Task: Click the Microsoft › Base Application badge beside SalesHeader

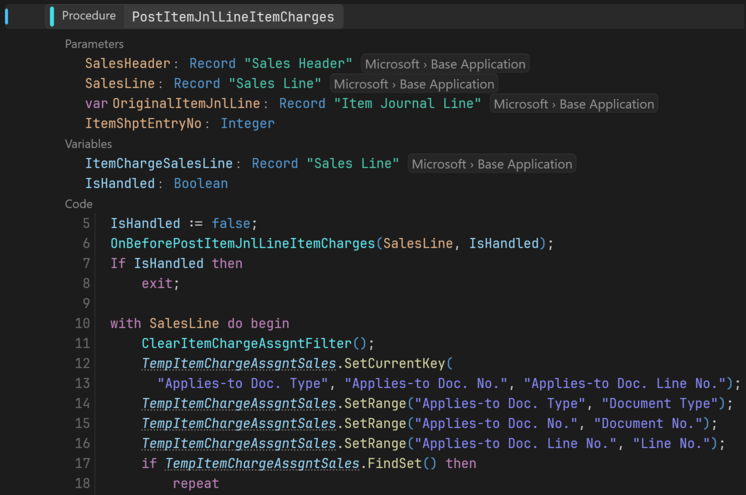Action: coord(445,64)
